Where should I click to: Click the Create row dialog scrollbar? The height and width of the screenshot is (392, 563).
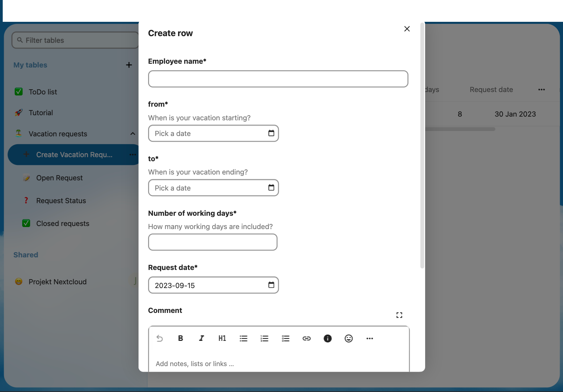422,147
